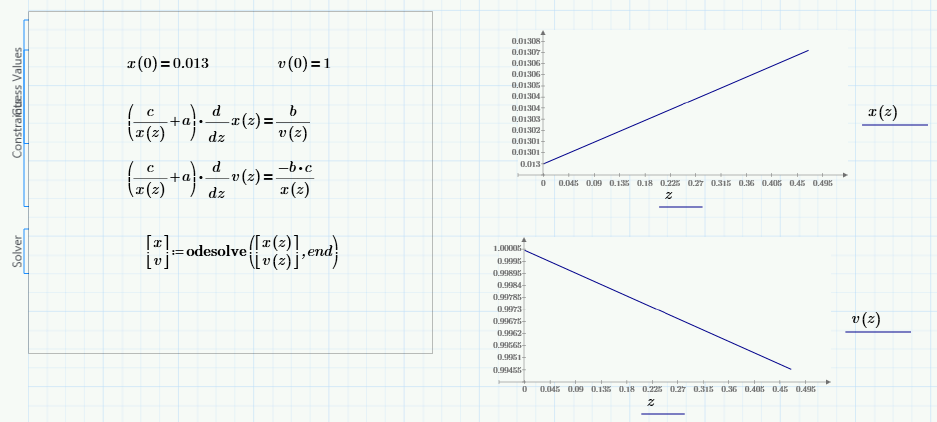Select the [x v] output vector of odesolve

pyautogui.click(x=158, y=252)
